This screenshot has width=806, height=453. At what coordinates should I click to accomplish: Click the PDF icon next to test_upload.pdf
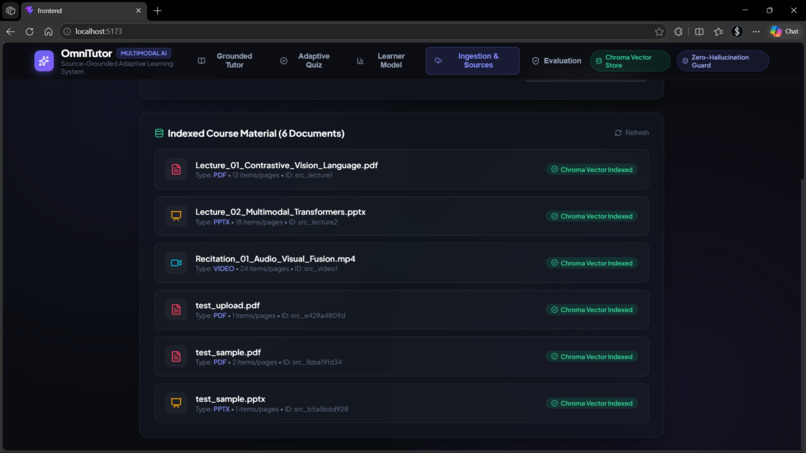coord(176,310)
